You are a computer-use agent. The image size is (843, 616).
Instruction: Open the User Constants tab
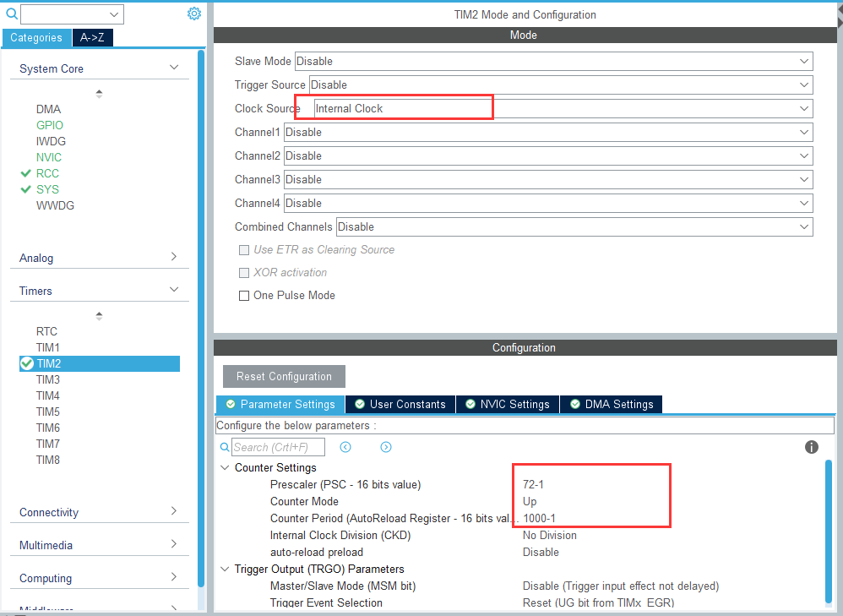[400, 404]
